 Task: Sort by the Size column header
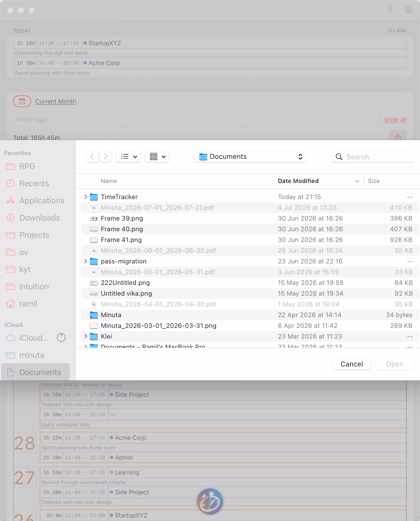pos(374,181)
